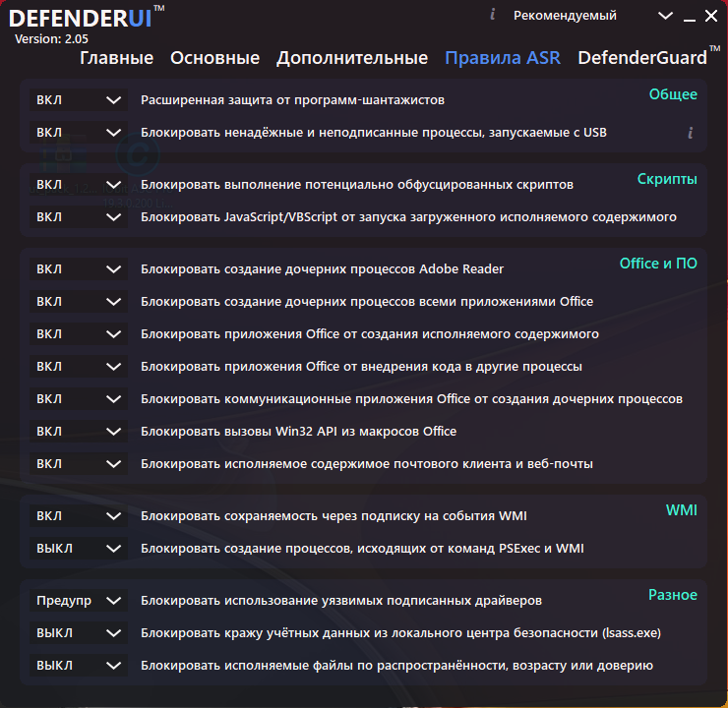Click the info icon beside Рекомендуемый profile
This screenshot has height=708, width=728.
[x=492, y=15]
